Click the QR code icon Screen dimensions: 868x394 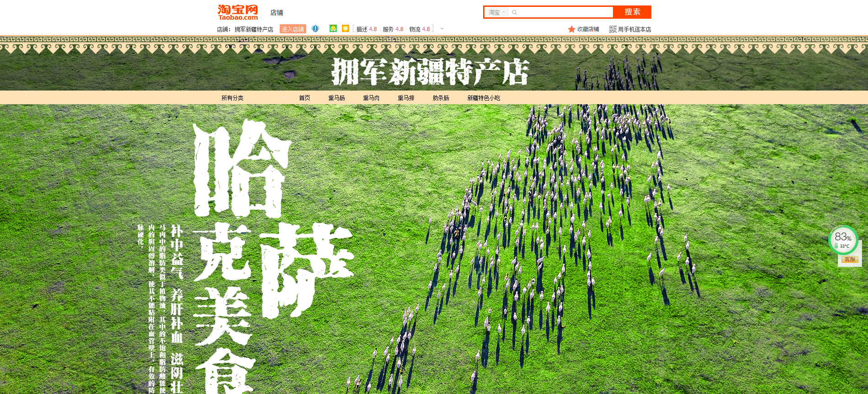(x=613, y=29)
